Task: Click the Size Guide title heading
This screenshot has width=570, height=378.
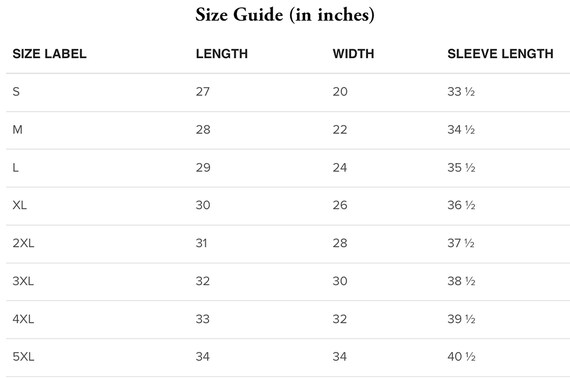Action: point(285,15)
